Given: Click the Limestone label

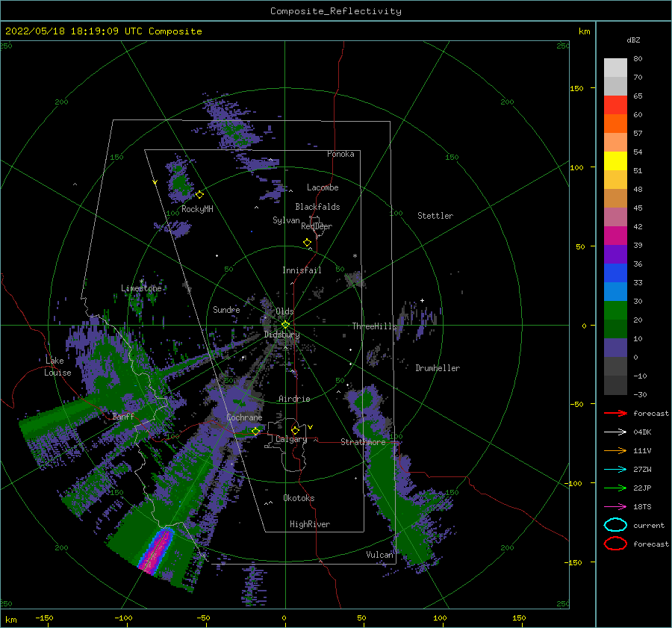Looking at the screenshot, I should tap(141, 288).
